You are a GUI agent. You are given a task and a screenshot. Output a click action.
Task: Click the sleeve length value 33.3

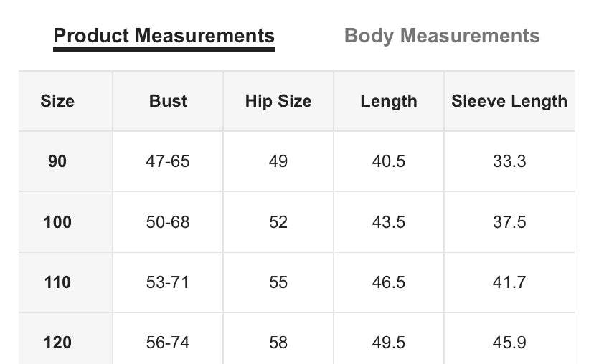tap(509, 161)
